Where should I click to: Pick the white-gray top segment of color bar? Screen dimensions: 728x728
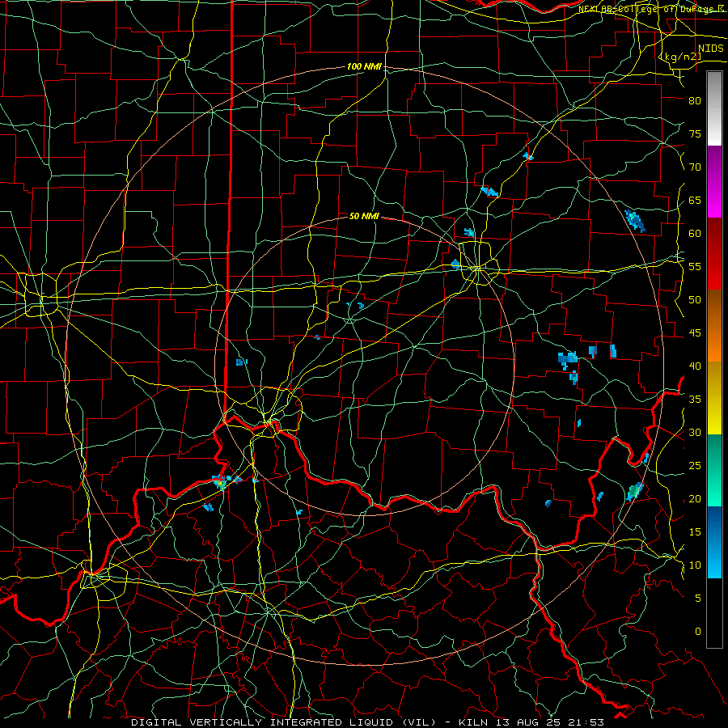[x=714, y=108]
